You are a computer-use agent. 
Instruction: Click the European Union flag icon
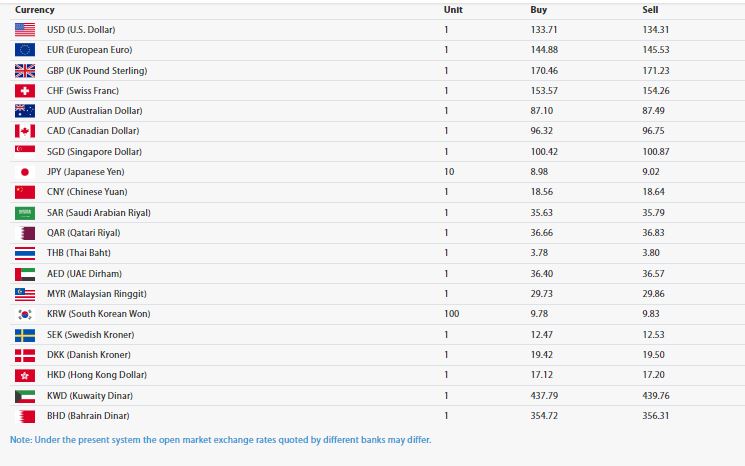pyautogui.click(x=25, y=50)
